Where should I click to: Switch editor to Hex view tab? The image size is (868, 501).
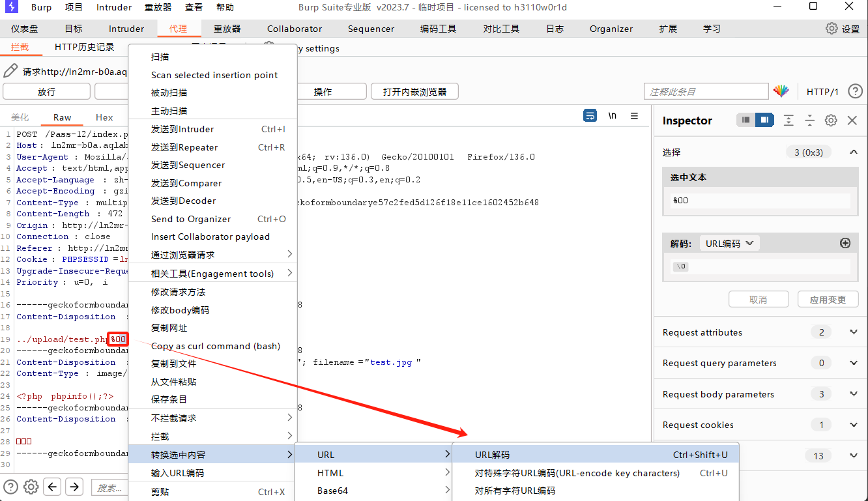104,117
